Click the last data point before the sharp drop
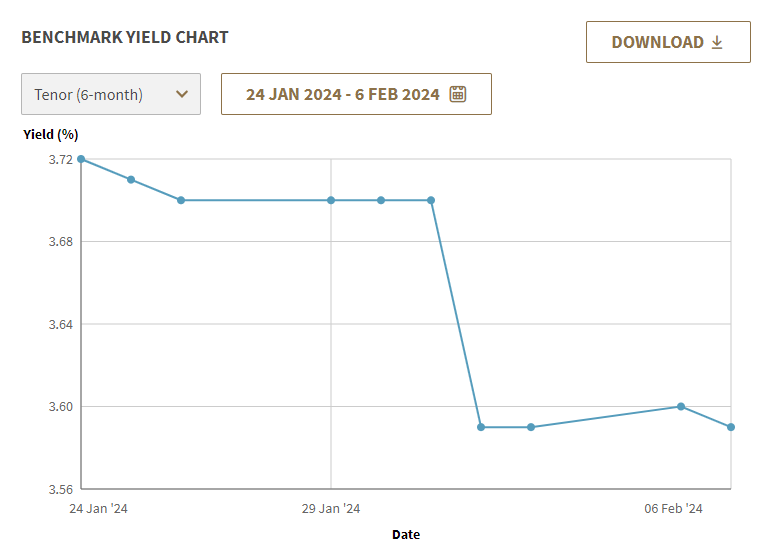The width and height of the screenshot is (772, 555). pos(431,200)
